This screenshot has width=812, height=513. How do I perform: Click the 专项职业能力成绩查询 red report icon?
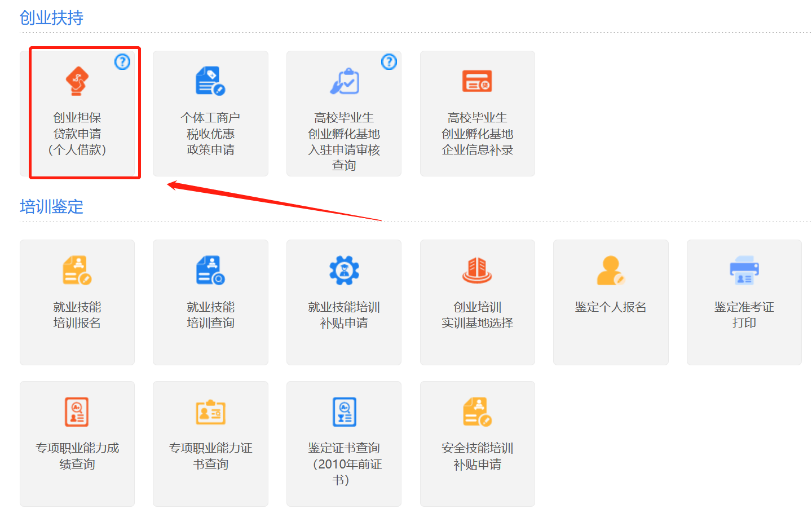pyautogui.click(x=77, y=412)
